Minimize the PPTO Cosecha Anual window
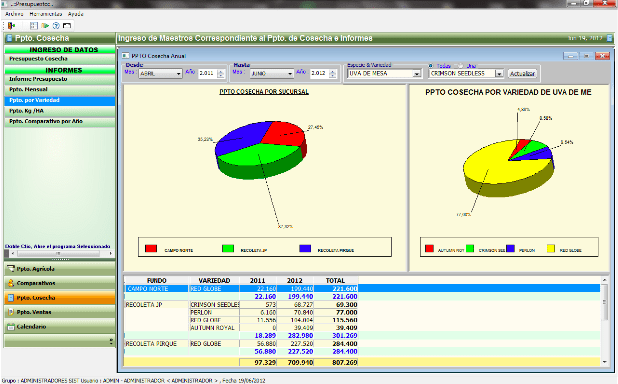618x384 pixels. click(570, 56)
